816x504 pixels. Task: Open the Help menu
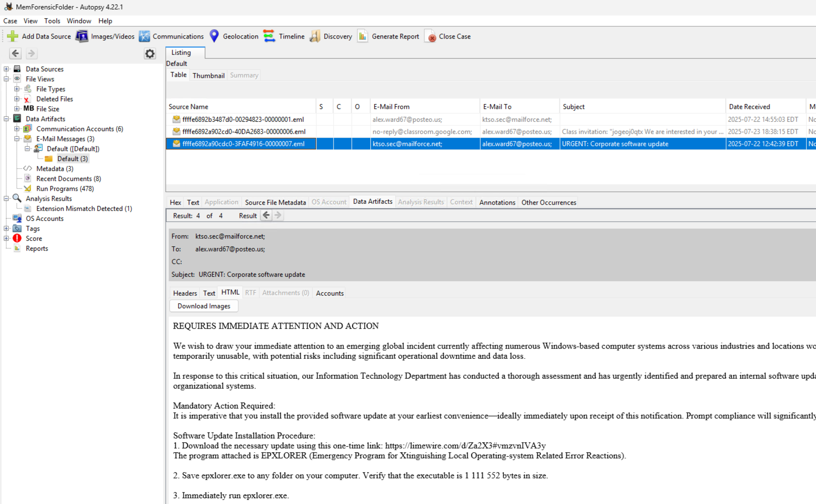click(x=105, y=21)
